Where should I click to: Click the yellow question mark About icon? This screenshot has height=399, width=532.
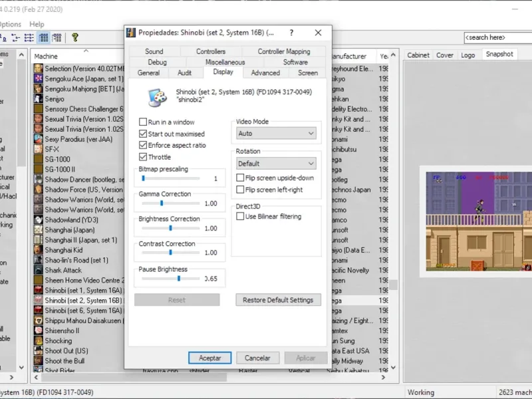pyautogui.click(x=75, y=37)
